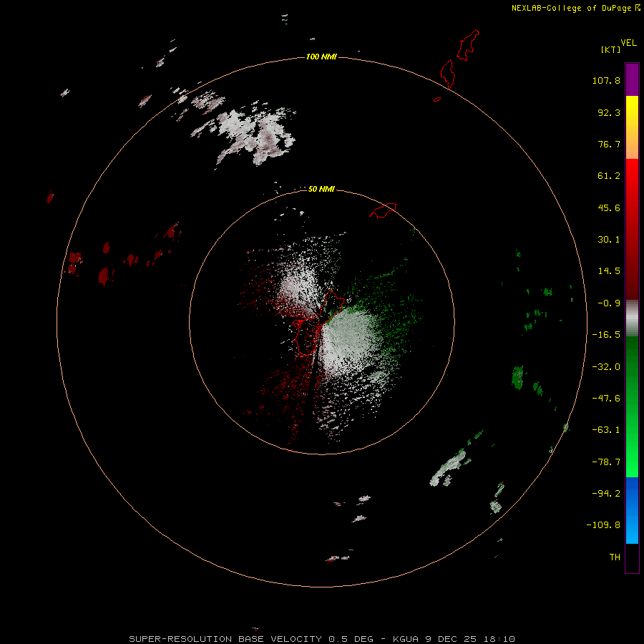The height and width of the screenshot is (644, 644).
Task: Click the -63.1 velocity scale label
Action: point(606,430)
